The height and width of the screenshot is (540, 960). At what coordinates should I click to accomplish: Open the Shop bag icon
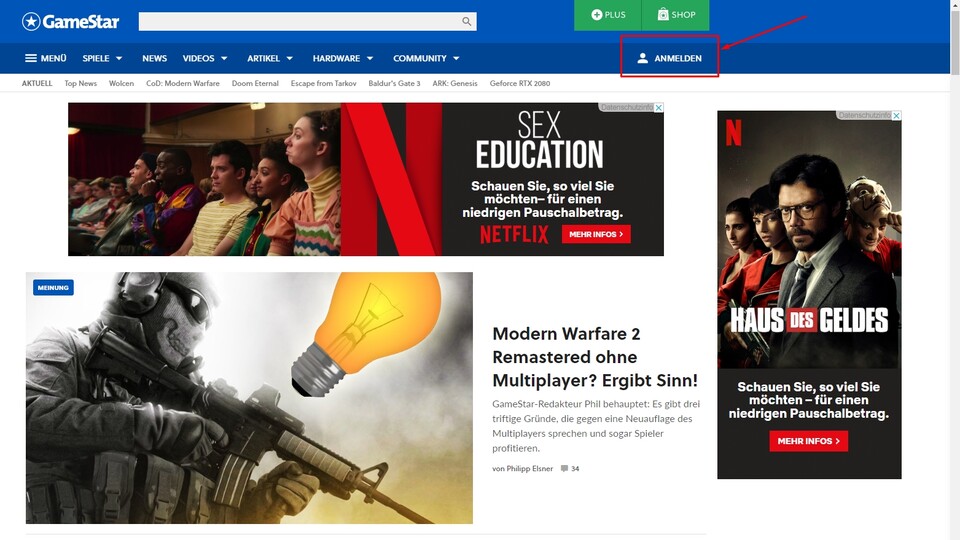663,15
